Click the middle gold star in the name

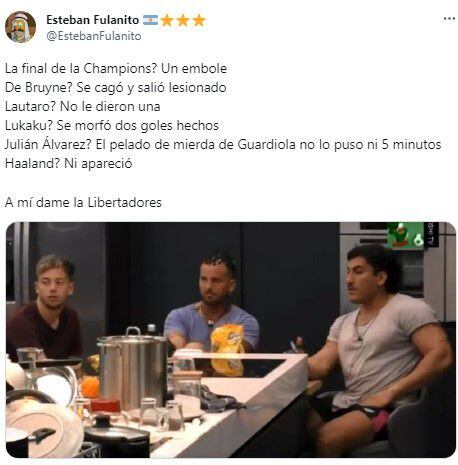pos(183,20)
